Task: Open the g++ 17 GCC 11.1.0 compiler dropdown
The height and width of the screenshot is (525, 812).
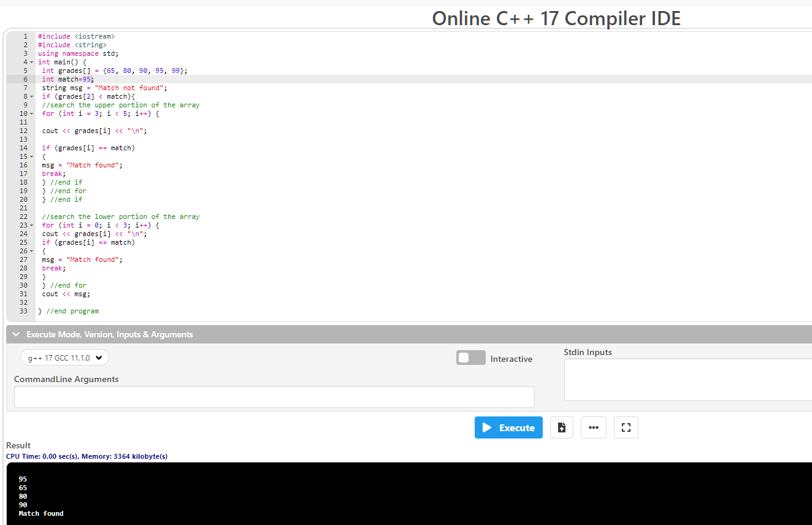Action: click(64, 357)
